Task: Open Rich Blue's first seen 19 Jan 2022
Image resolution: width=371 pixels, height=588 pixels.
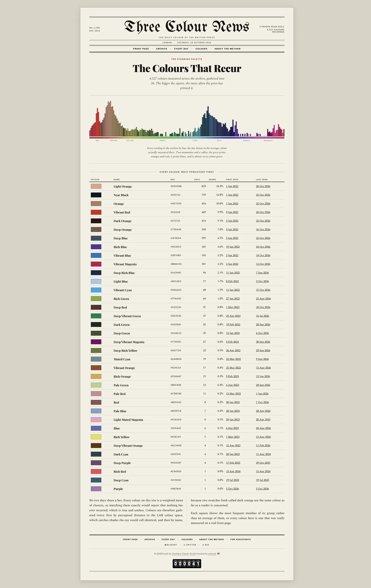Action: click(x=233, y=247)
